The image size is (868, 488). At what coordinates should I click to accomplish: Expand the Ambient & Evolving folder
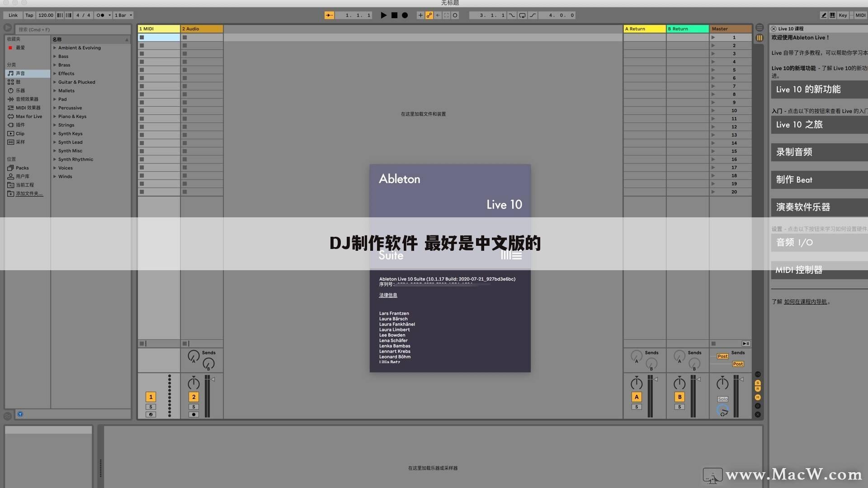(55, 47)
